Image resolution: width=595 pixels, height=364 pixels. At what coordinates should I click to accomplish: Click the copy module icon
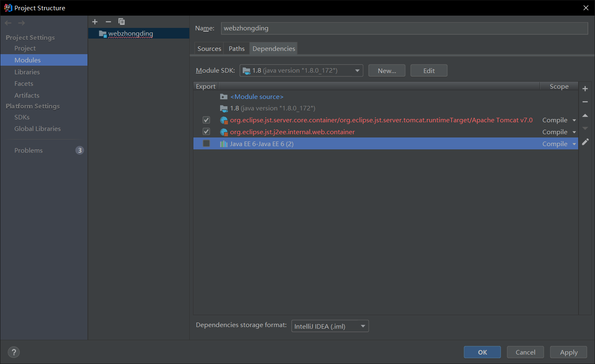122,22
